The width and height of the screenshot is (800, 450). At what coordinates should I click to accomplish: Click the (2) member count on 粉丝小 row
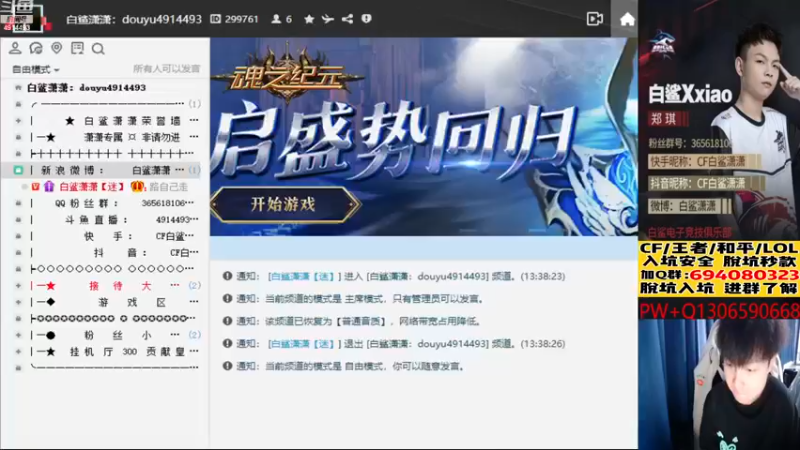pos(194,335)
